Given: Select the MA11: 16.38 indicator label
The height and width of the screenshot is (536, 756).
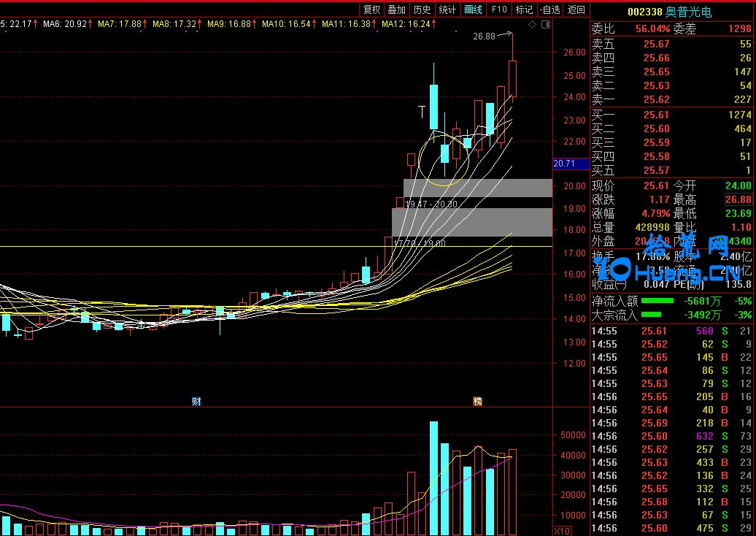Looking at the screenshot, I should (349, 23).
